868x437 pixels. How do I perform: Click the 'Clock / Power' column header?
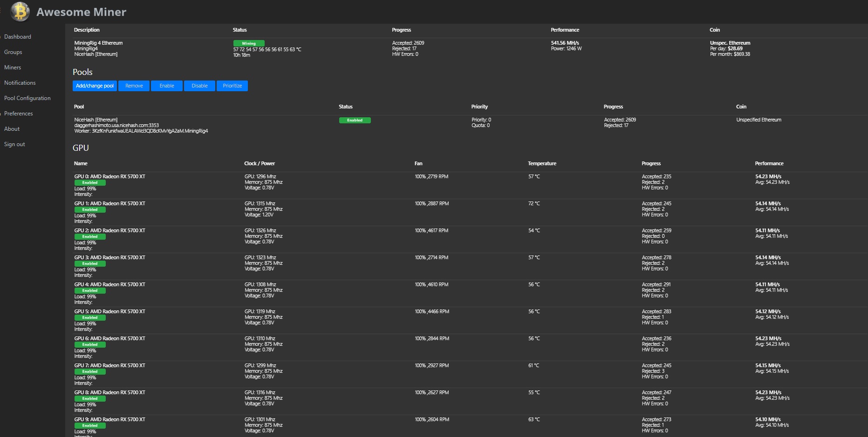click(260, 163)
